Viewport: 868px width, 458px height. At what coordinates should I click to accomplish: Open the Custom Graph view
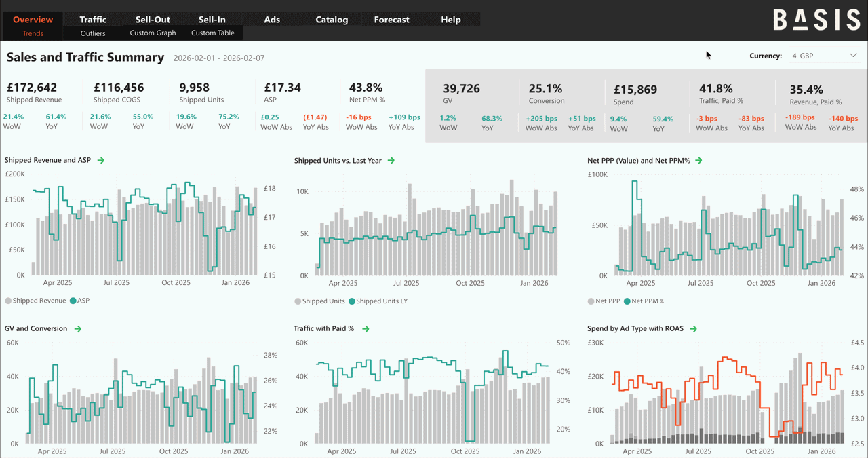pyautogui.click(x=153, y=33)
